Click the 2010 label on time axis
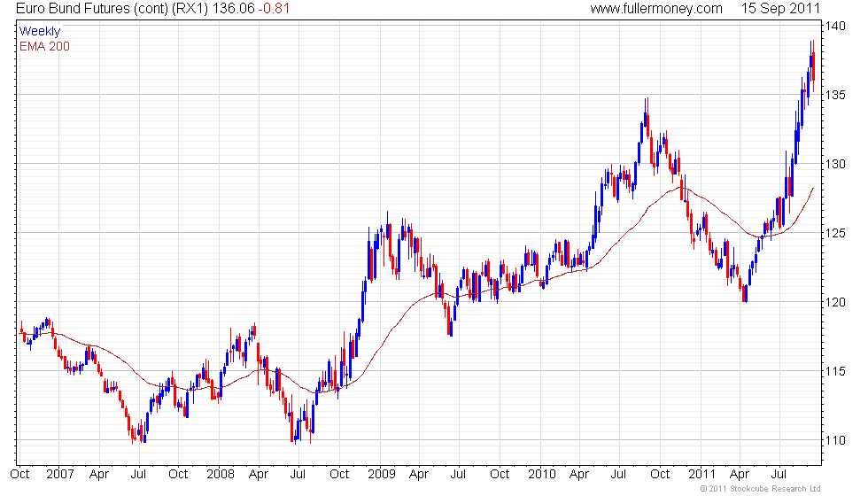This screenshot has height=496, width=868. click(x=541, y=474)
